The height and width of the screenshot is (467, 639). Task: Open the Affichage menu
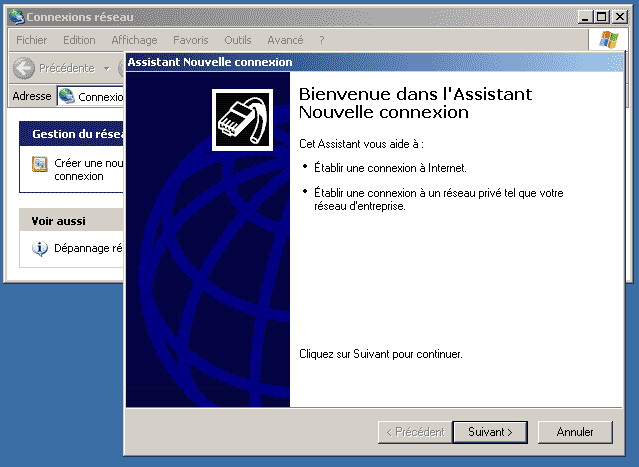pyautogui.click(x=134, y=40)
